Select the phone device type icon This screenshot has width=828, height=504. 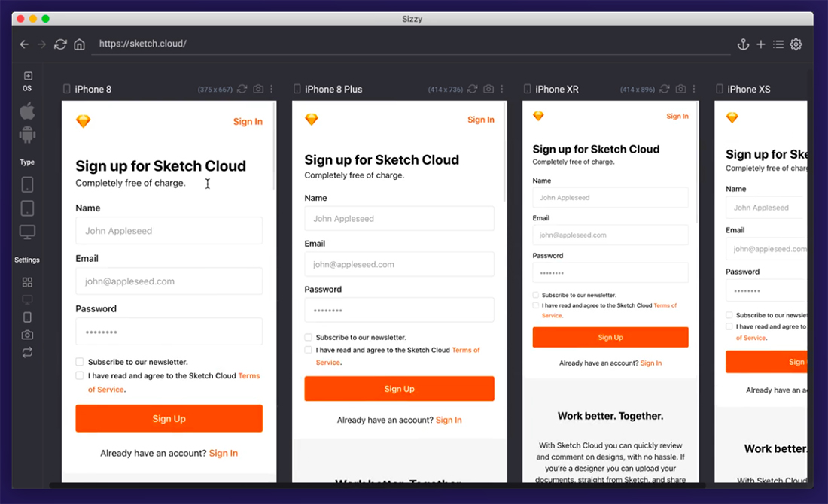click(27, 185)
